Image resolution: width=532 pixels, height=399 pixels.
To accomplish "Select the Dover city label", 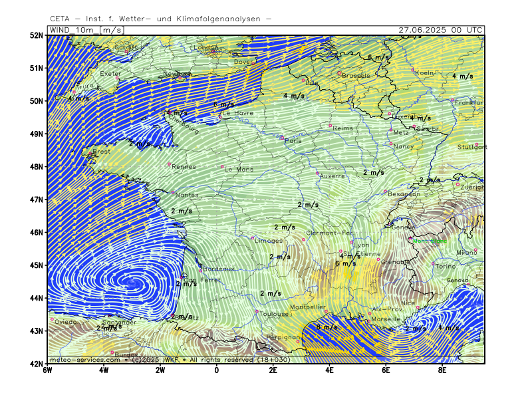I will coord(243,62).
